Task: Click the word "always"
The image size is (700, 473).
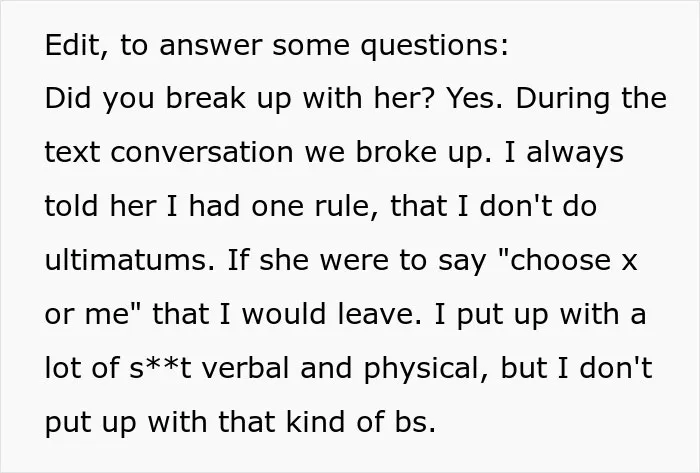Action: coord(575,154)
